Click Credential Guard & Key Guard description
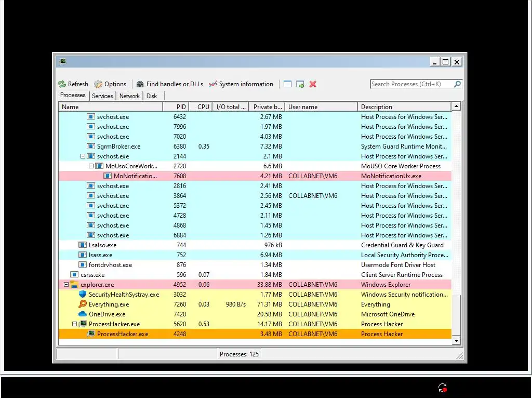The width and height of the screenshot is (532, 399). 402,245
